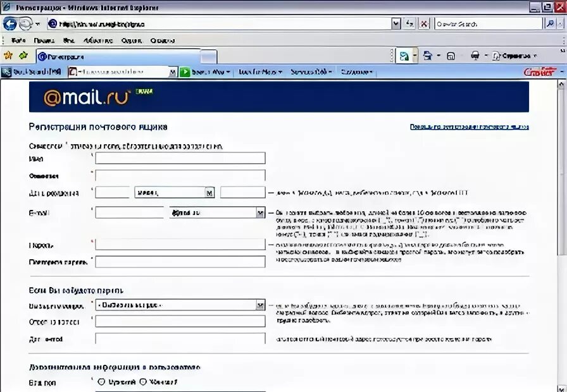Open the recent pages dropdown beside Forward
This screenshot has height=392, width=567.
(x=37, y=24)
